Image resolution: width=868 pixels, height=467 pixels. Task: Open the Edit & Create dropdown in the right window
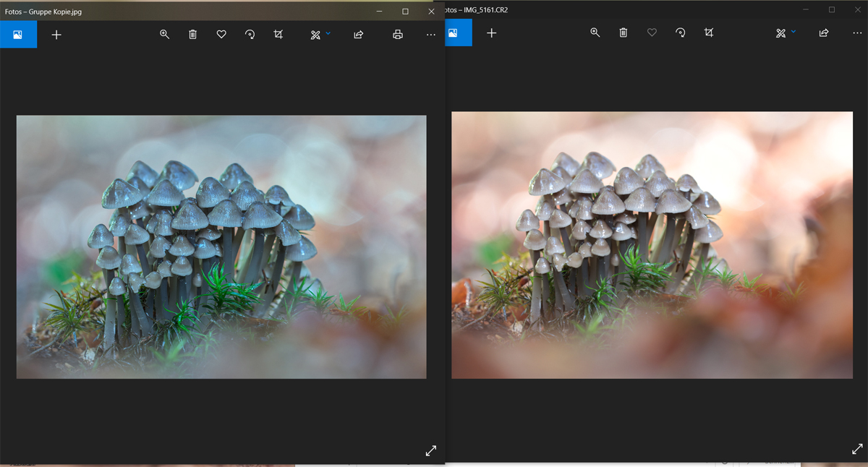point(786,33)
